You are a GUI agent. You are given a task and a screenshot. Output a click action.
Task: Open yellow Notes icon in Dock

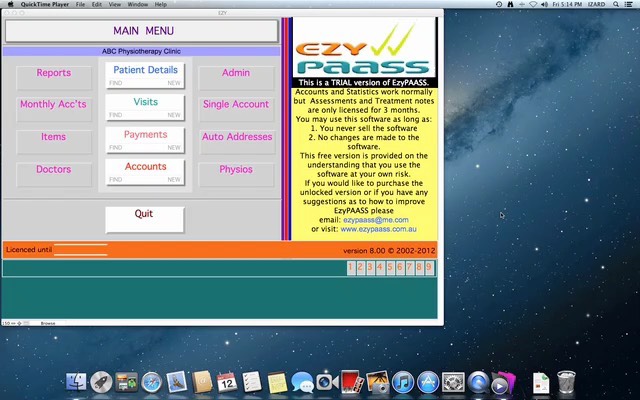point(277,382)
